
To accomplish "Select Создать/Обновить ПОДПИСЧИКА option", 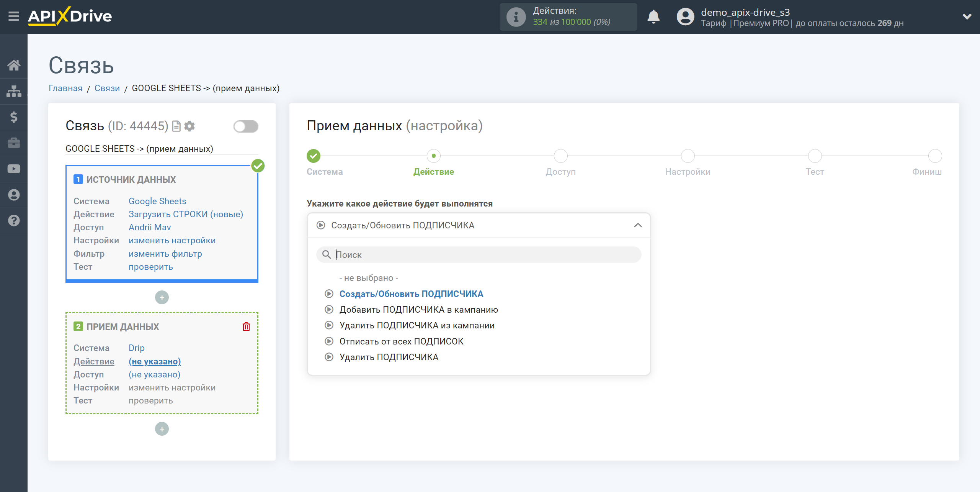I will tap(411, 294).
